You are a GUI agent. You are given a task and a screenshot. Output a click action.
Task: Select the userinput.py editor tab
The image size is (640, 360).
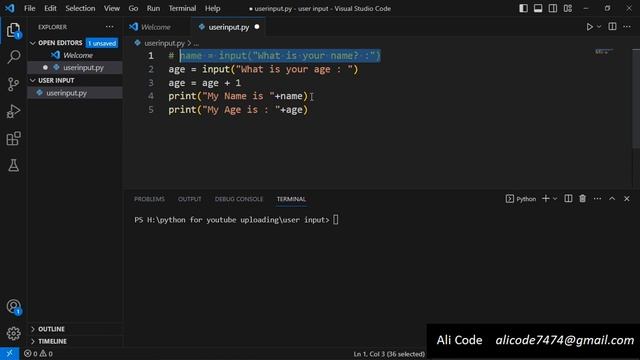(229, 27)
